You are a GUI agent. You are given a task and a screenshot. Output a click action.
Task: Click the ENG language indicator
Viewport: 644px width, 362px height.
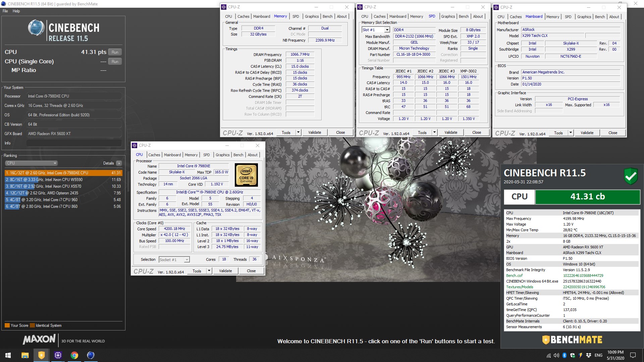[598, 355]
